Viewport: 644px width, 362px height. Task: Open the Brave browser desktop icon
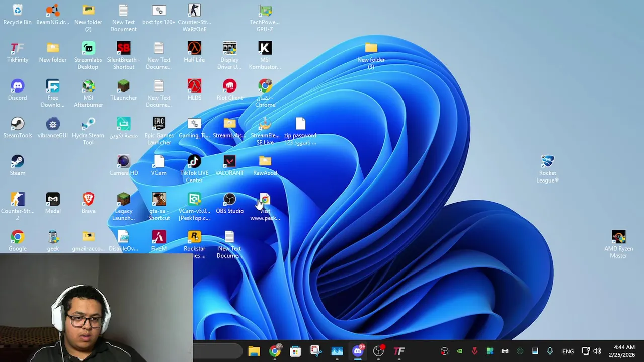[88, 203]
